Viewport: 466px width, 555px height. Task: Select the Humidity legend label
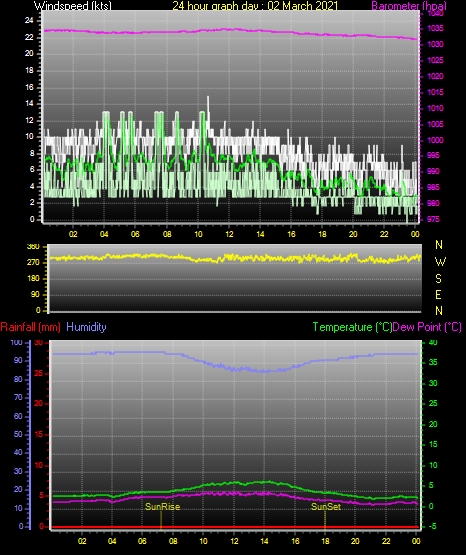click(x=86, y=327)
